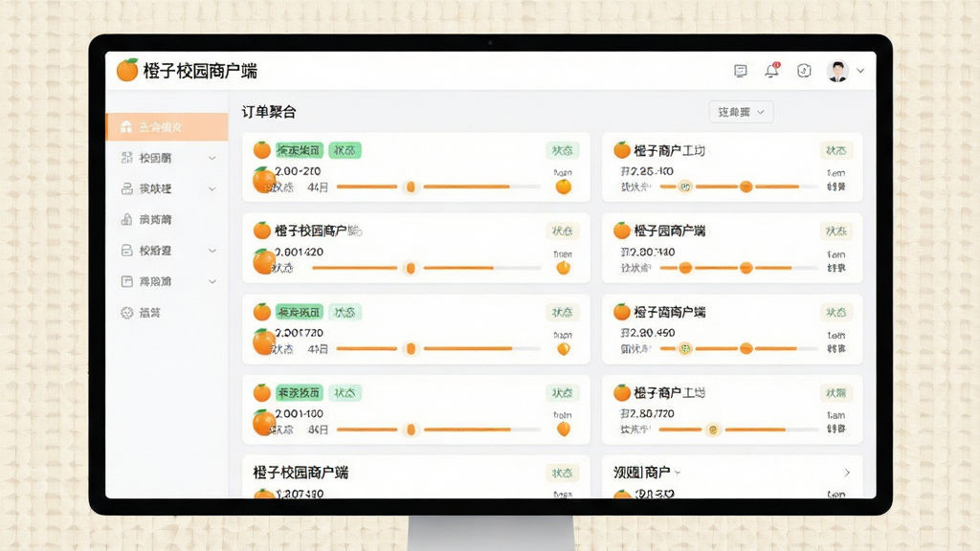Viewport: 980px width, 551px height.
Task: Open the filter dropdown beside the 订单聚合 heading
Action: 742,112
